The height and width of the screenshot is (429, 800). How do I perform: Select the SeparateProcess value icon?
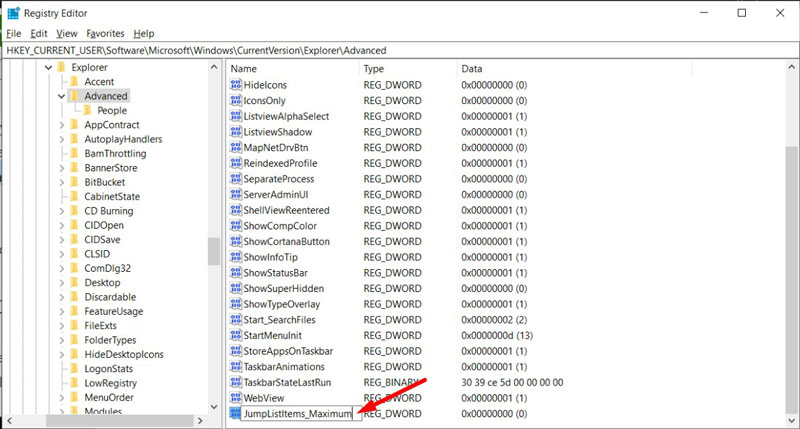(235, 179)
